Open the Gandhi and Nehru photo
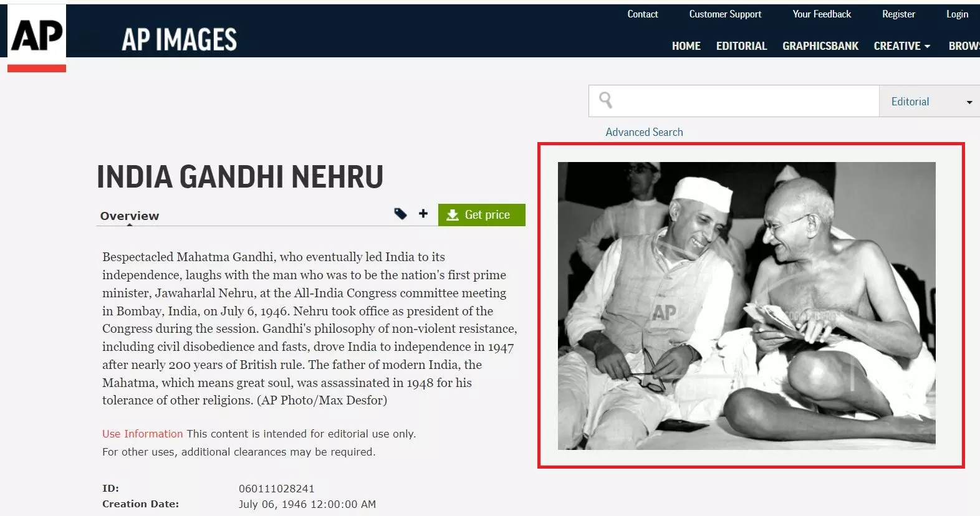The width and height of the screenshot is (980, 516). (x=746, y=306)
